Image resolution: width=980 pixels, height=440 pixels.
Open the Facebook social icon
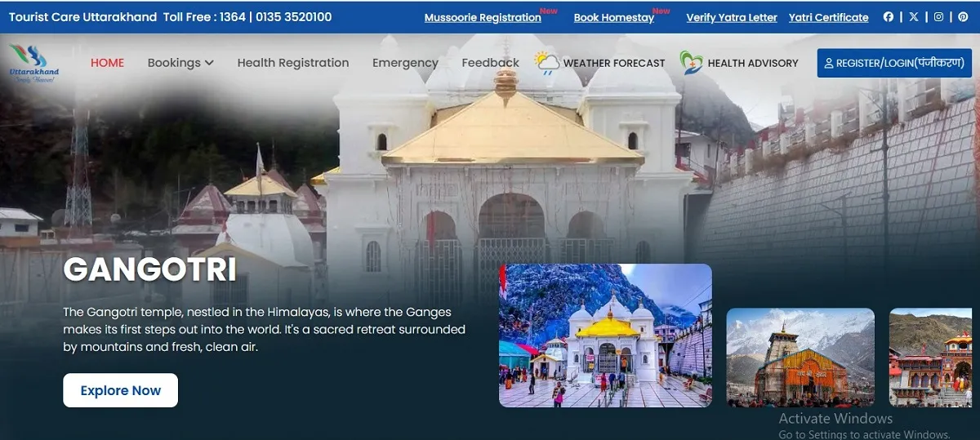click(x=889, y=17)
